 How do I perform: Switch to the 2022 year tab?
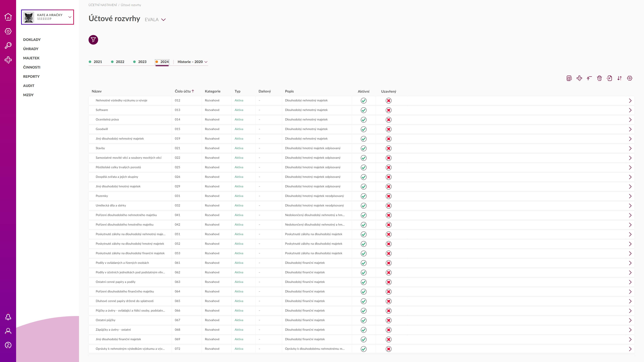coord(118,62)
